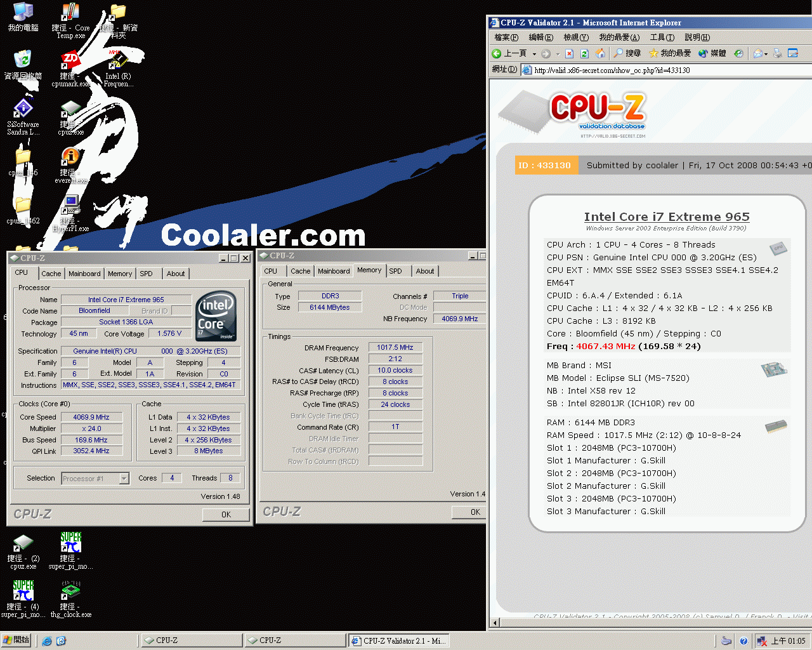Click the taskbar clock showing 01:05
The width and height of the screenshot is (812, 650).
pos(788,641)
